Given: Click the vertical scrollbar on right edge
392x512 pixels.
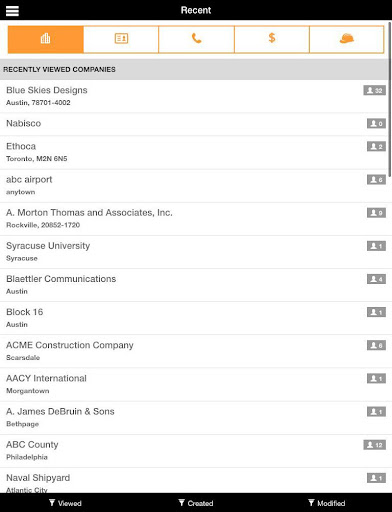Looking at the screenshot, I should click(x=390, y=99).
